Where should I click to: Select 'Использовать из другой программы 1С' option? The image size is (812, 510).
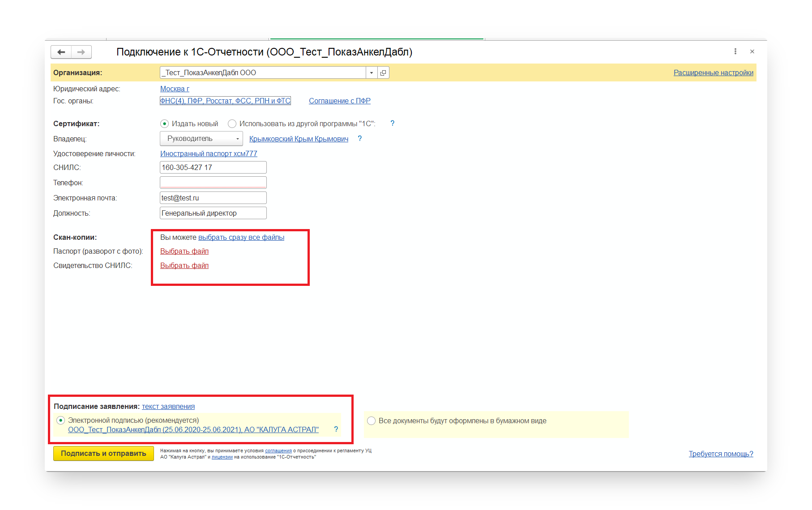point(232,124)
